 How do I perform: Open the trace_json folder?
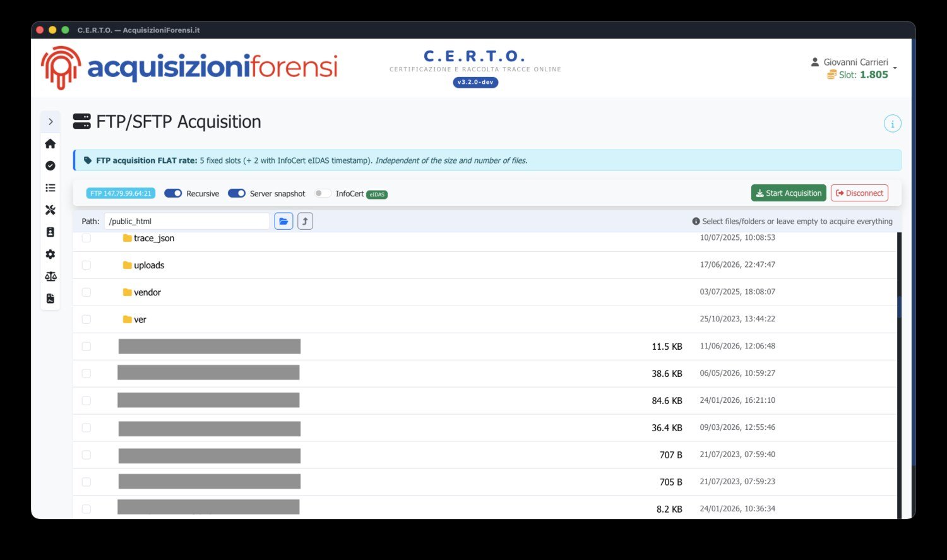(x=148, y=238)
